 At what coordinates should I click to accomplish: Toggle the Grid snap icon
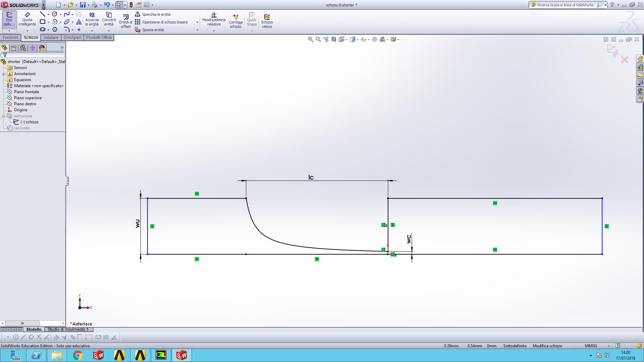click(106, 337)
